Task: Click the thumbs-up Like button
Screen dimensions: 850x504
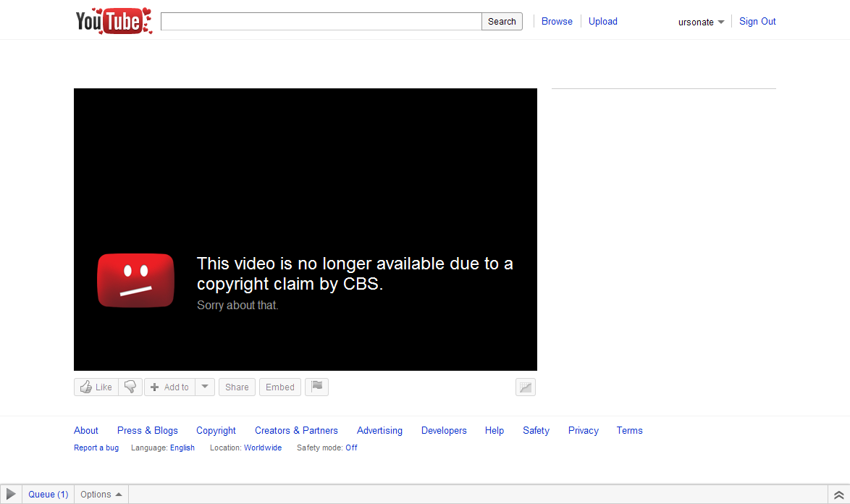Action: (x=96, y=387)
